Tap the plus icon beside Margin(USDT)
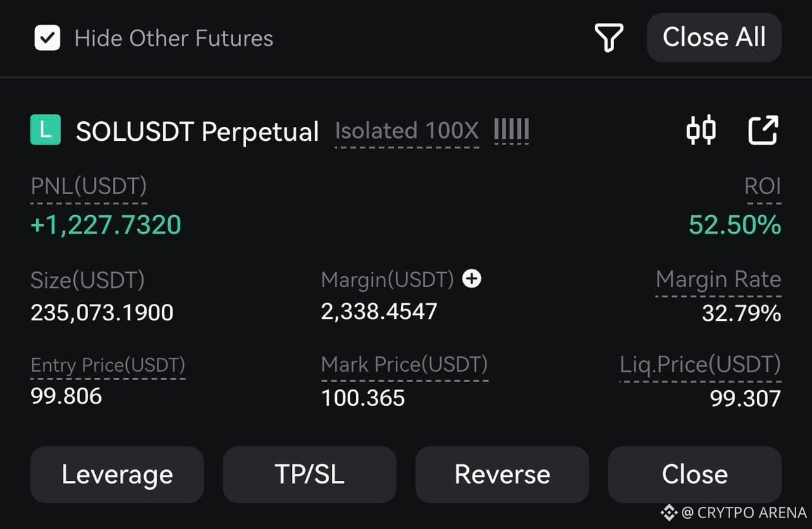This screenshot has height=529, width=812. coord(471,278)
